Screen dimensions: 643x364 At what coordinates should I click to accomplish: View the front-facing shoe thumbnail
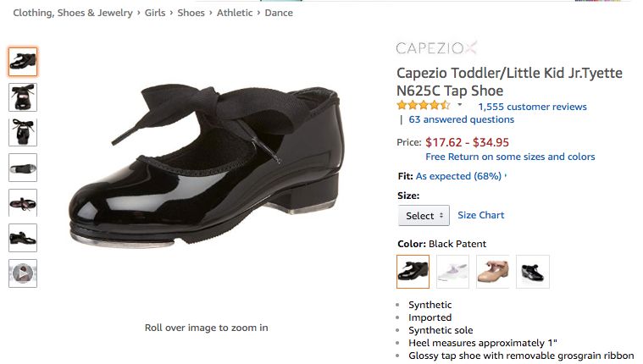click(23, 132)
